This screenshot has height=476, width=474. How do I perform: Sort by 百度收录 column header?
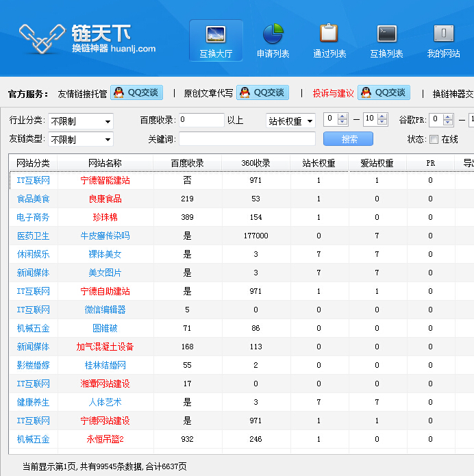click(187, 163)
